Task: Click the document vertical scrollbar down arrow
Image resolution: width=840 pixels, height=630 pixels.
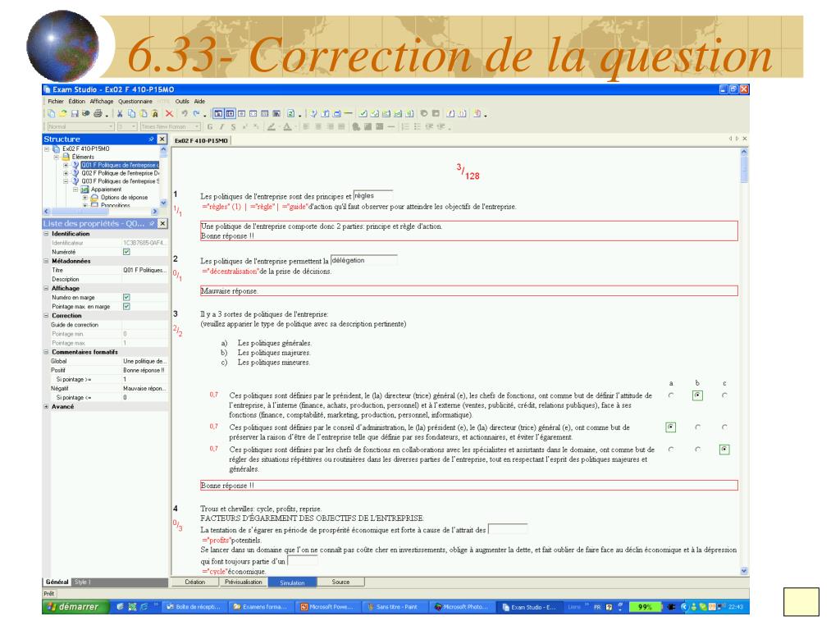Action: [744, 571]
